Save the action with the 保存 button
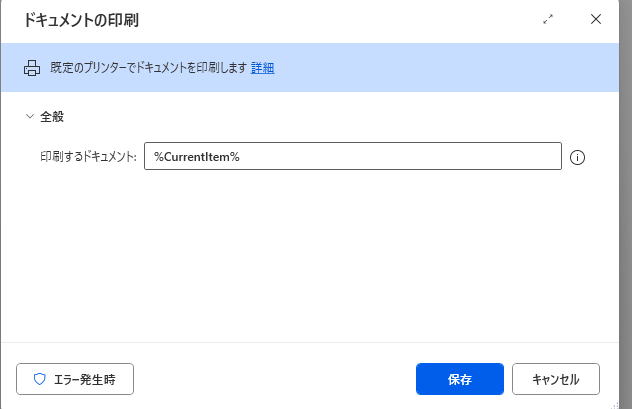Screen dimensions: 632x409 tap(460, 379)
